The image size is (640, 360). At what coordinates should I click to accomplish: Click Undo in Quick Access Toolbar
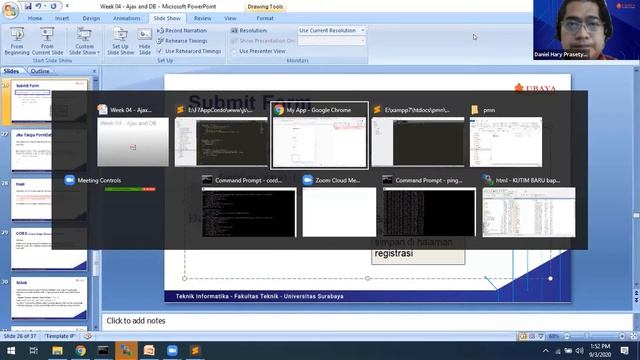click(x=38, y=6)
